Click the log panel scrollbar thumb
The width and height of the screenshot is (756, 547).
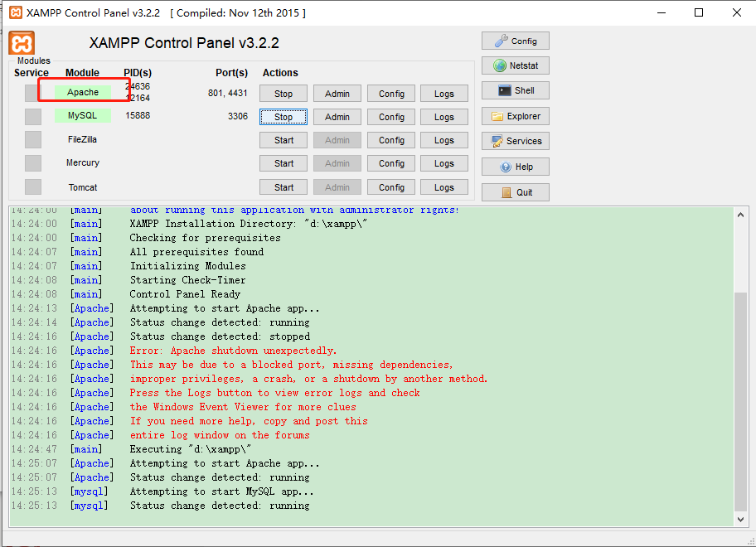[740, 401]
